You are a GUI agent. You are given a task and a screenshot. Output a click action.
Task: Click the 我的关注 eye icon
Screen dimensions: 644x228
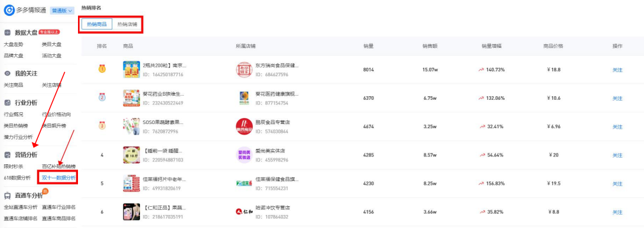(x=8, y=73)
